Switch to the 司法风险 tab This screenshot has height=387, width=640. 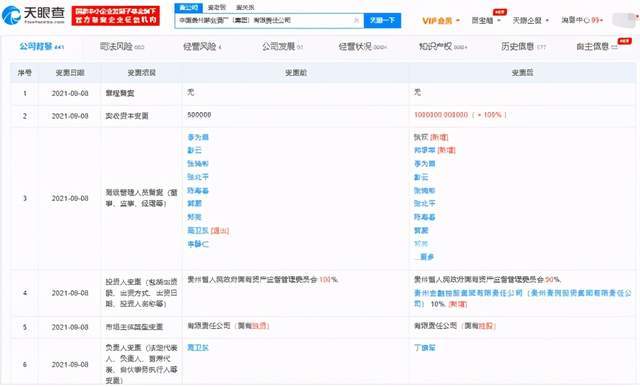122,47
